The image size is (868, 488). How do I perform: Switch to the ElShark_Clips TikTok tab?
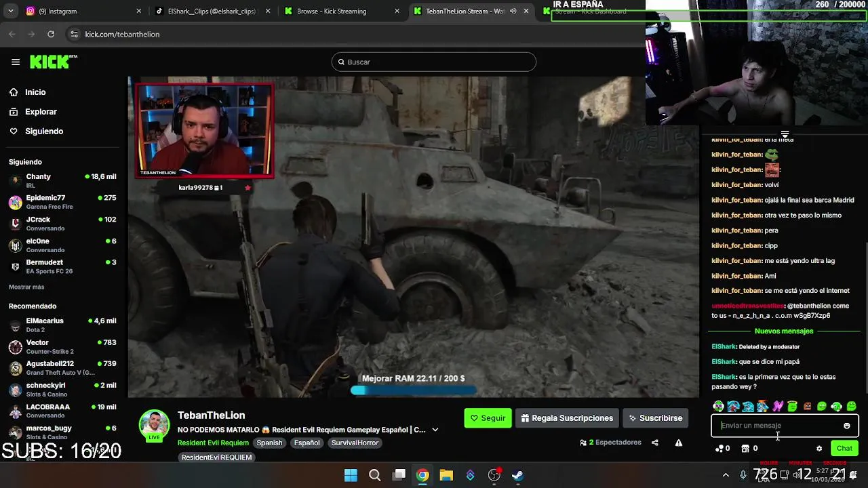click(212, 11)
